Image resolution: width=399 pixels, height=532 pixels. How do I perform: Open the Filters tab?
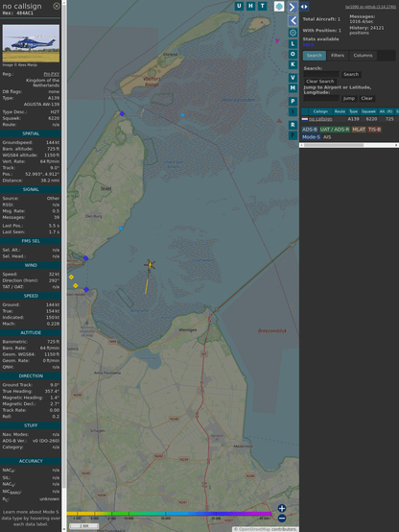(x=338, y=56)
